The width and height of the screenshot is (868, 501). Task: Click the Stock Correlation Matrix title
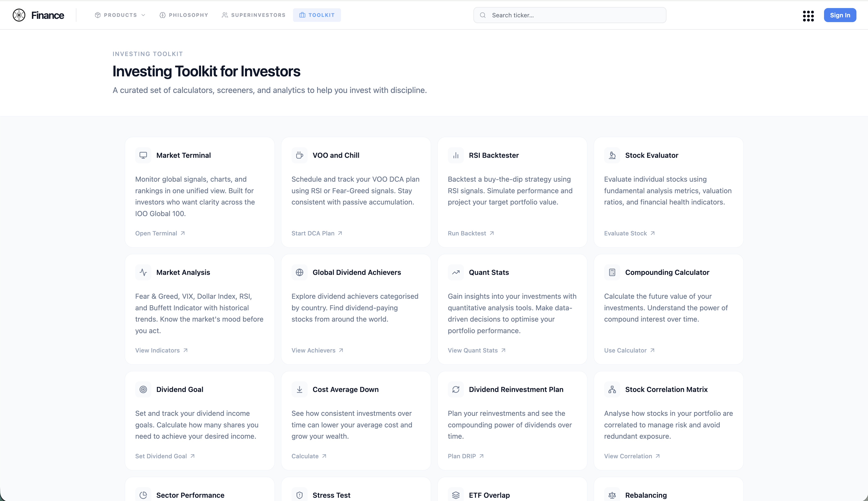click(666, 389)
